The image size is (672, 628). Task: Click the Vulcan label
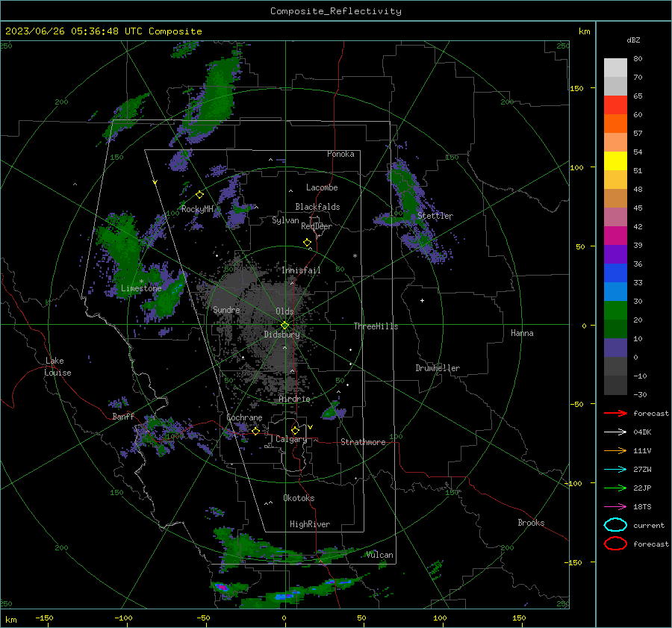380,555
